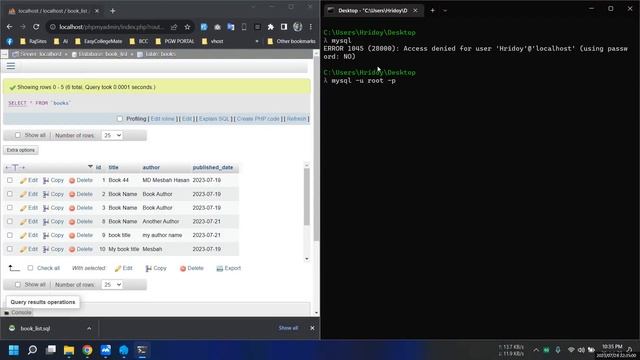Delete selected rows using With selected Delete

(x=192, y=269)
